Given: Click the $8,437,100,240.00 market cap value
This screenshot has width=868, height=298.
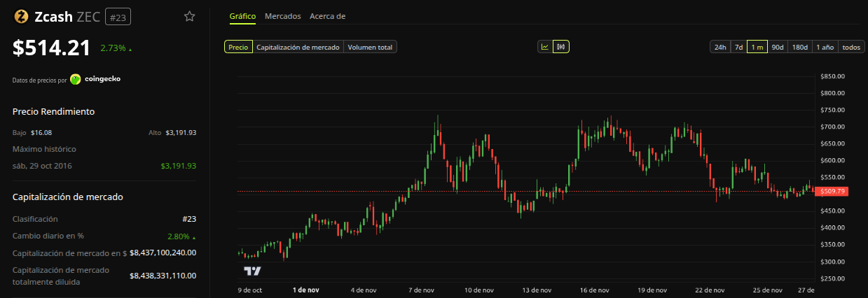Looking at the screenshot, I should (163, 253).
